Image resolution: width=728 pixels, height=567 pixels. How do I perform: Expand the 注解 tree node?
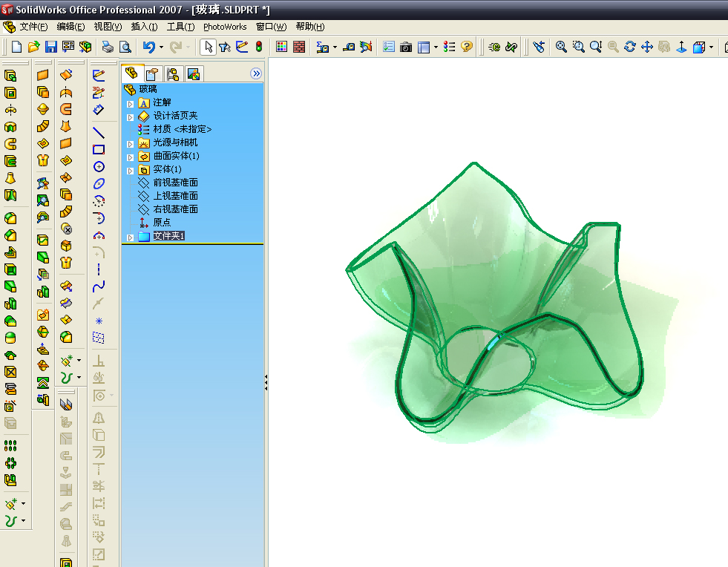(x=131, y=104)
